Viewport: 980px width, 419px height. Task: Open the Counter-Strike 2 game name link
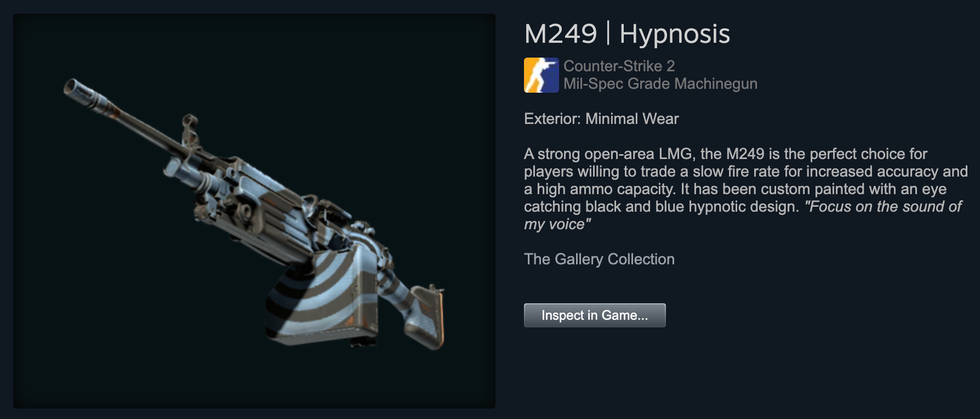tap(619, 66)
